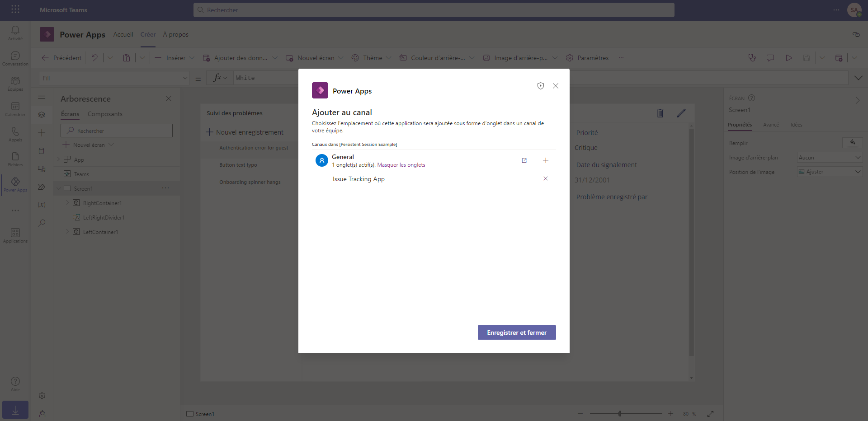The height and width of the screenshot is (421, 868).
Task: Open the data cylinder icon in rail
Action: (42, 151)
